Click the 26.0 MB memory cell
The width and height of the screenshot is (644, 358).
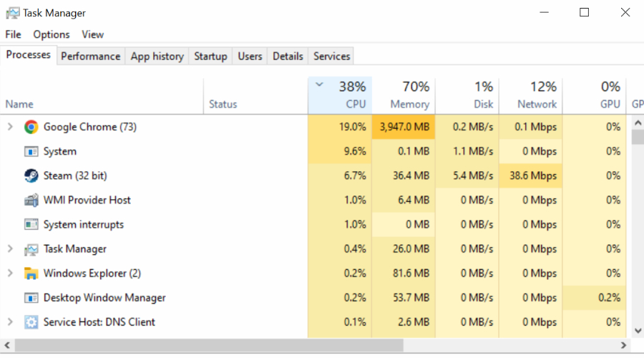[x=404, y=249]
